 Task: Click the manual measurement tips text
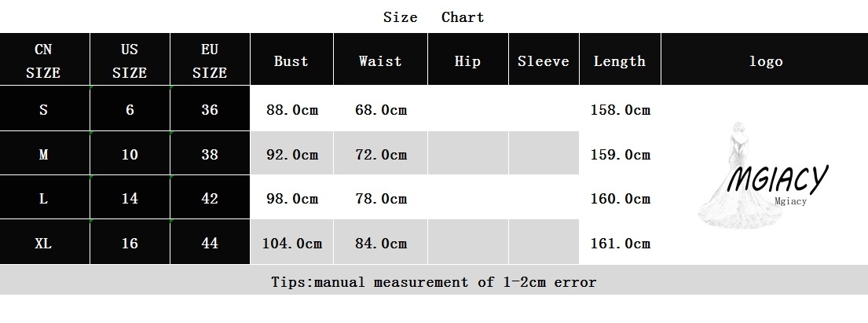click(434, 282)
